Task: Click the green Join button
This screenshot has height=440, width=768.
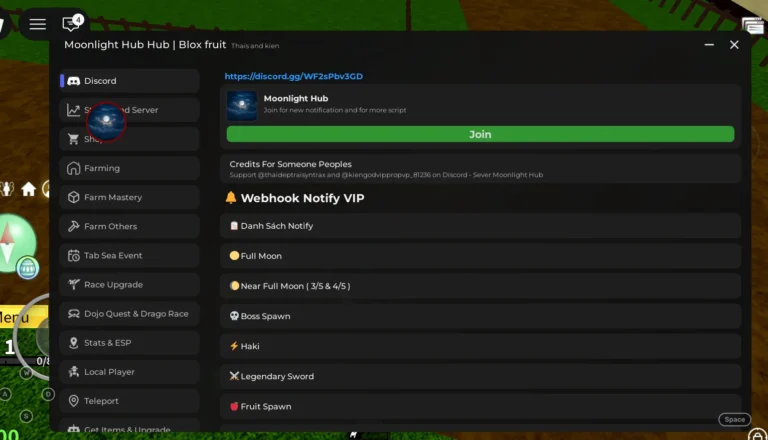Action: tap(480, 134)
